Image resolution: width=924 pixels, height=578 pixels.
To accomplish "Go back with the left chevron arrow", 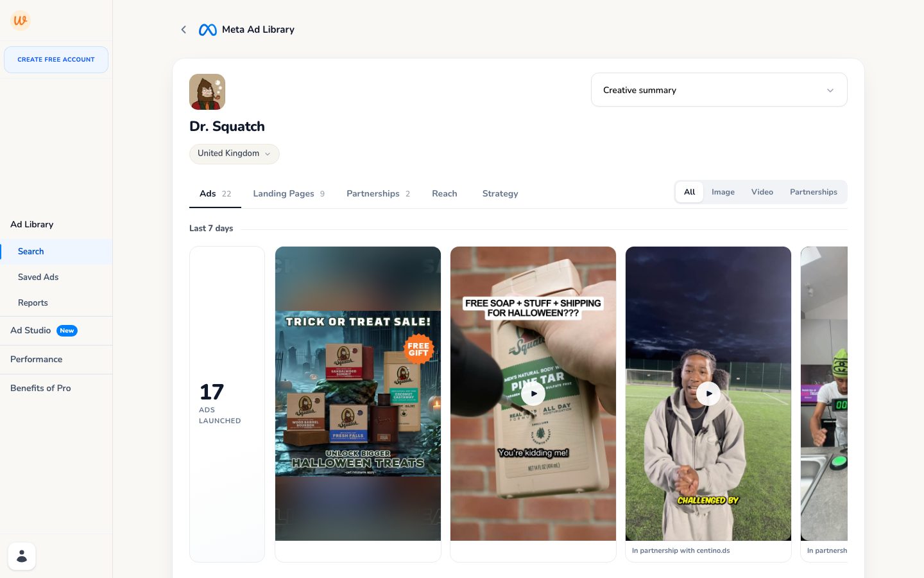I will click(184, 30).
